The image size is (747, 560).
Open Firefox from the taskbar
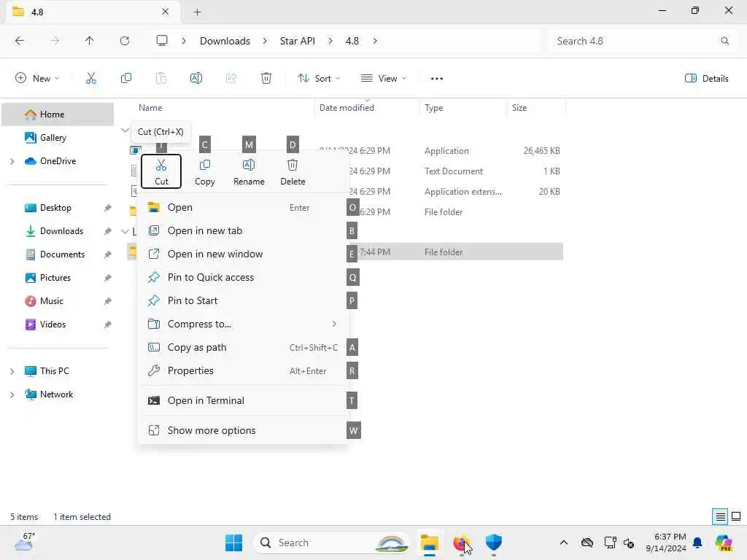click(x=461, y=542)
